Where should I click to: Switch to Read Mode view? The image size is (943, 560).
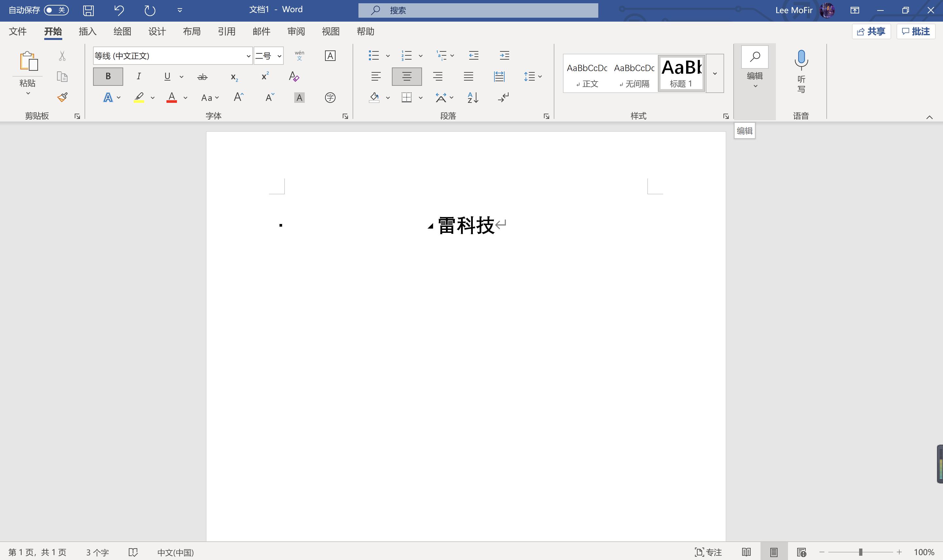(746, 552)
